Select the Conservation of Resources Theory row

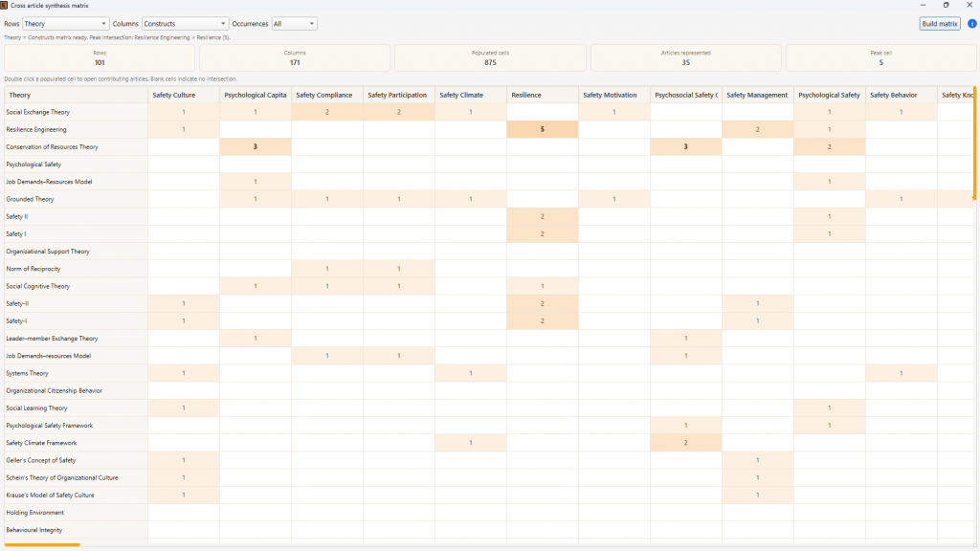(77, 146)
